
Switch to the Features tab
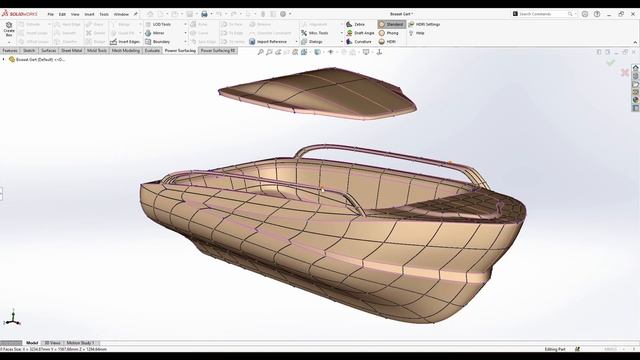(10, 51)
